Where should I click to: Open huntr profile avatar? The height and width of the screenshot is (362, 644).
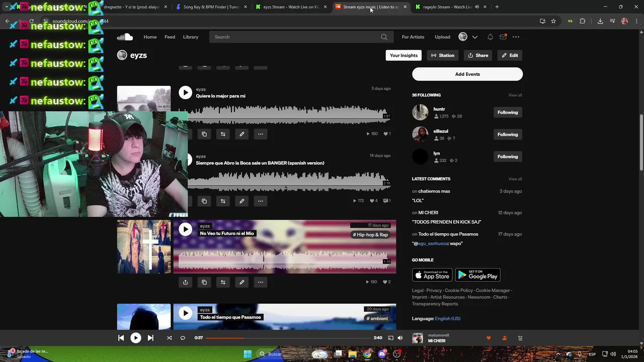[x=420, y=112]
